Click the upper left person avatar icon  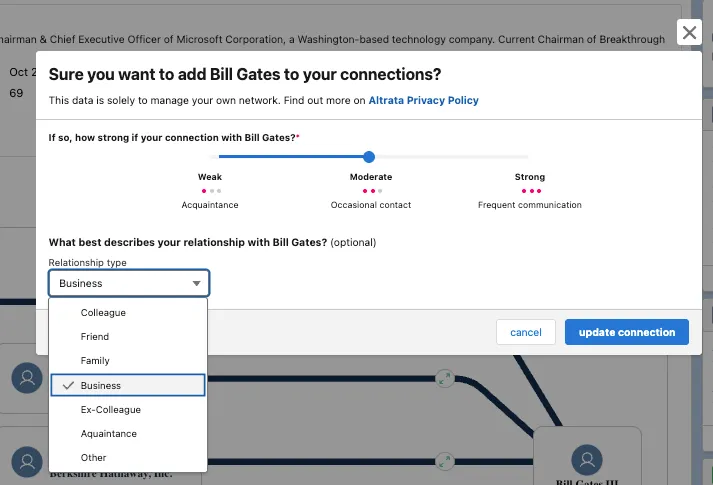[x=27, y=378]
